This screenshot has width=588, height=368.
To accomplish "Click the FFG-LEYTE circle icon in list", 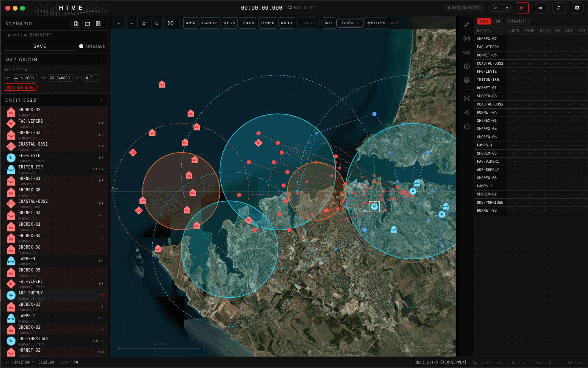I will pyautogui.click(x=11, y=158).
